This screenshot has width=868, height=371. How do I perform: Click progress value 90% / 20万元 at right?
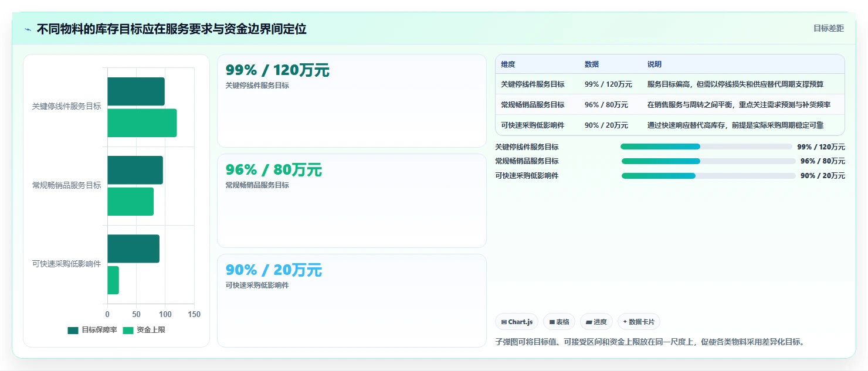pyautogui.click(x=823, y=176)
